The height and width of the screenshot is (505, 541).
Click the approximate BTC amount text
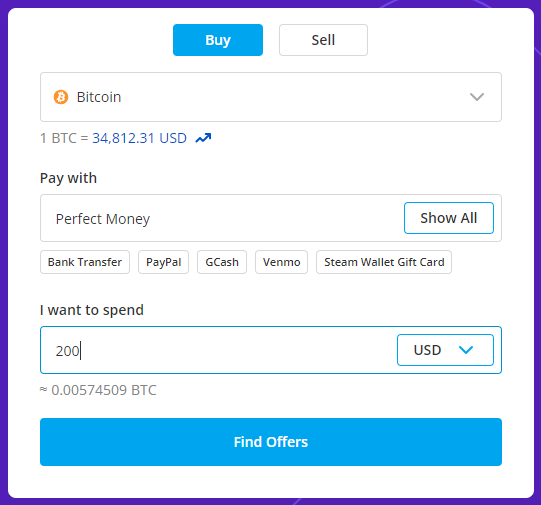click(x=98, y=390)
